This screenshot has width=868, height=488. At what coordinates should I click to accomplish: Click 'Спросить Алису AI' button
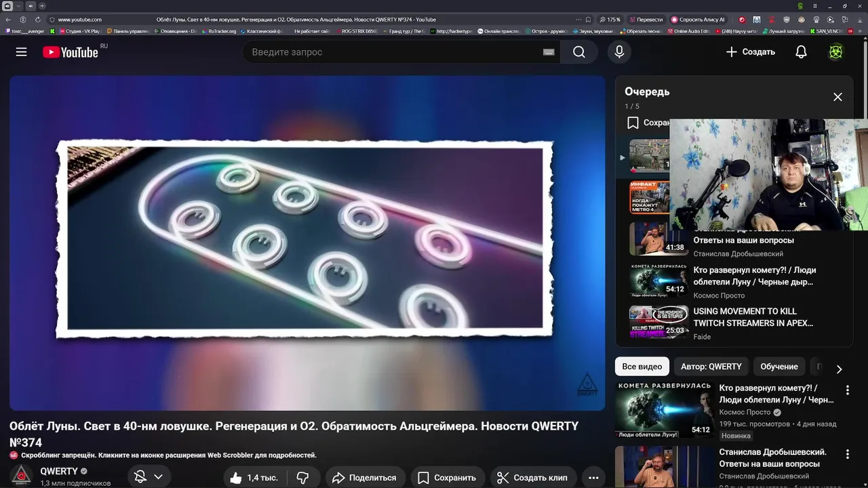tap(698, 20)
